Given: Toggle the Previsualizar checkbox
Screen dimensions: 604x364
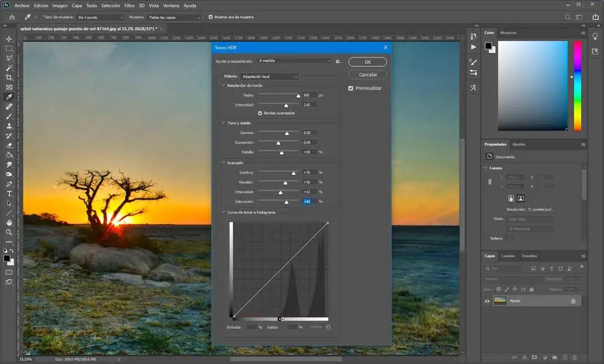Looking at the screenshot, I should tap(351, 88).
